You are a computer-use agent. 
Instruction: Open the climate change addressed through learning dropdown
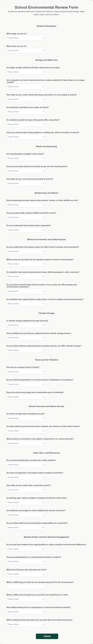26,325
